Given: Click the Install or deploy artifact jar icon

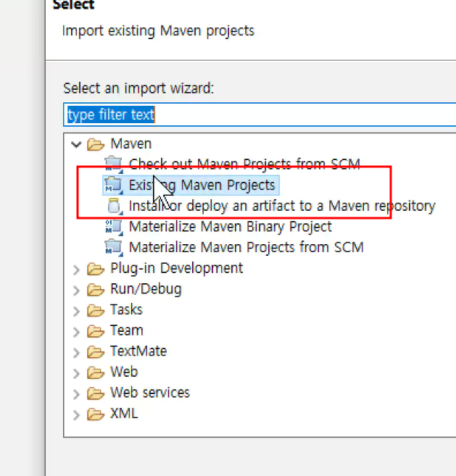Looking at the screenshot, I should (x=115, y=206).
